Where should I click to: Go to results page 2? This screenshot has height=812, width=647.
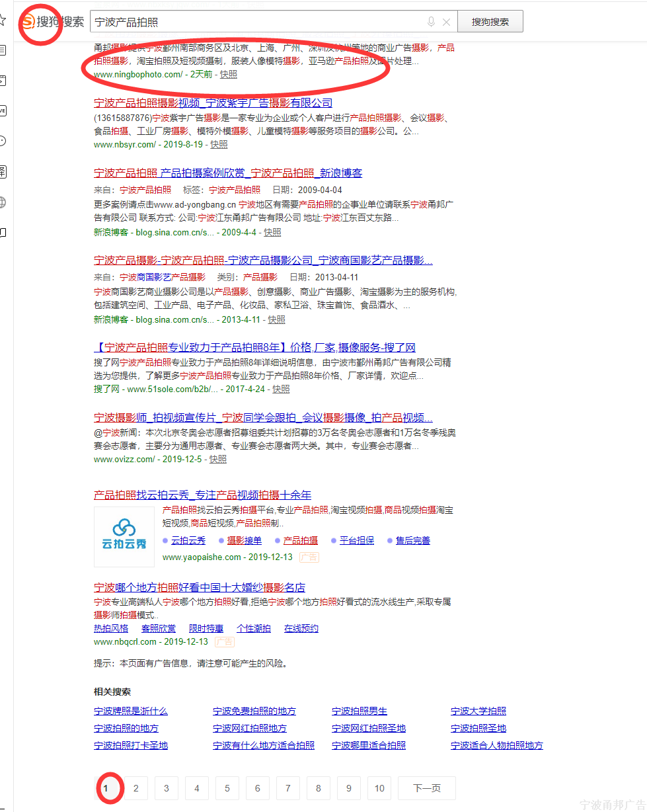click(136, 788)
